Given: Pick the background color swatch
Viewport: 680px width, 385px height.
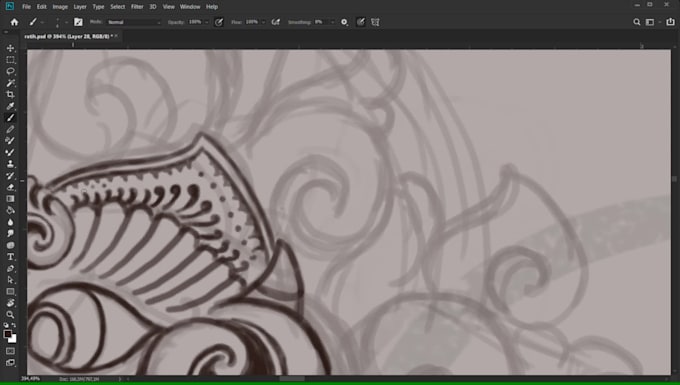Looking at the screenshot, I should click(14, 339).
